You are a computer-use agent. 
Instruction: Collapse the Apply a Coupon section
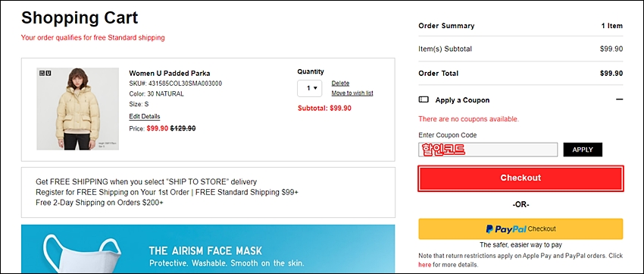click(619, 99)
